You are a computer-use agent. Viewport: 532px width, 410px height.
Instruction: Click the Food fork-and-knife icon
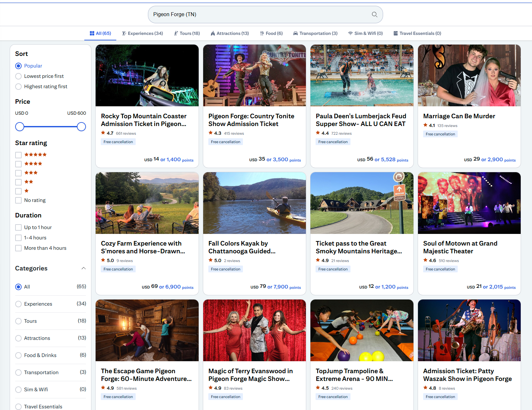(x=262, y=33)
